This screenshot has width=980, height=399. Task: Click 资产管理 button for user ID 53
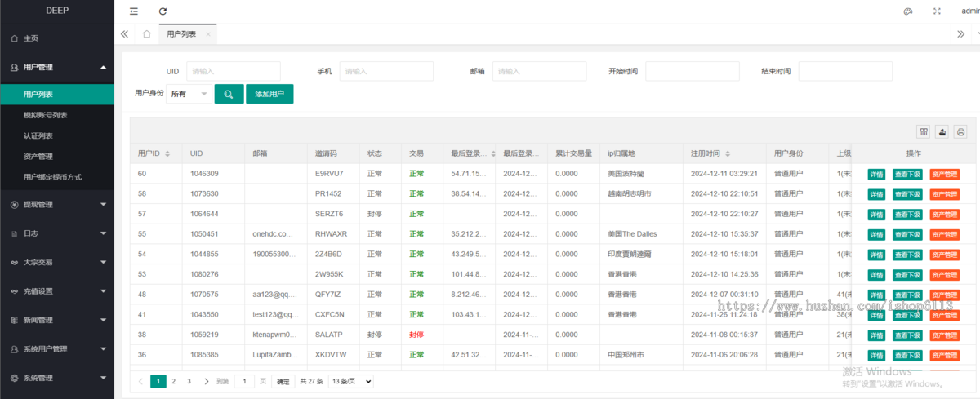(944, 275)
